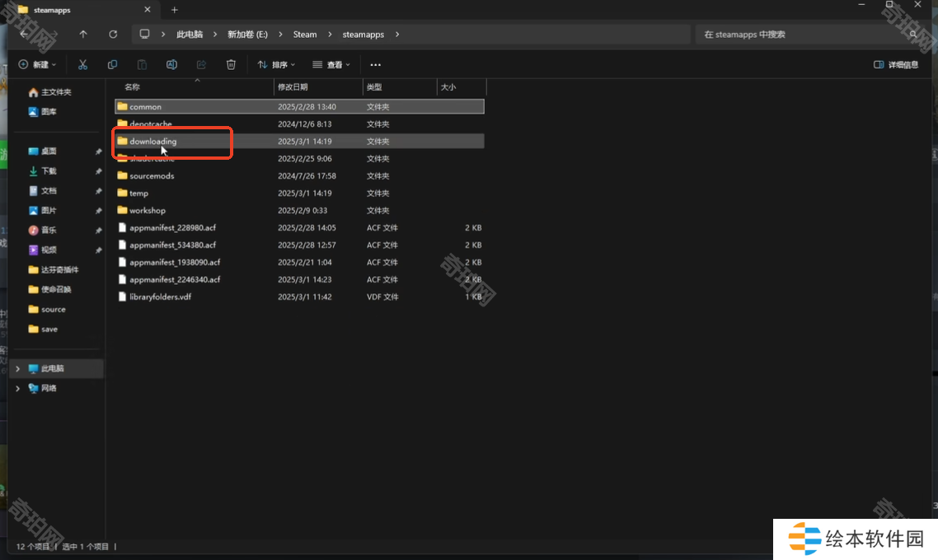Click the Refresh button in navigation bar
The height and width of the screenshot is (560, 938).
[113, 35]
